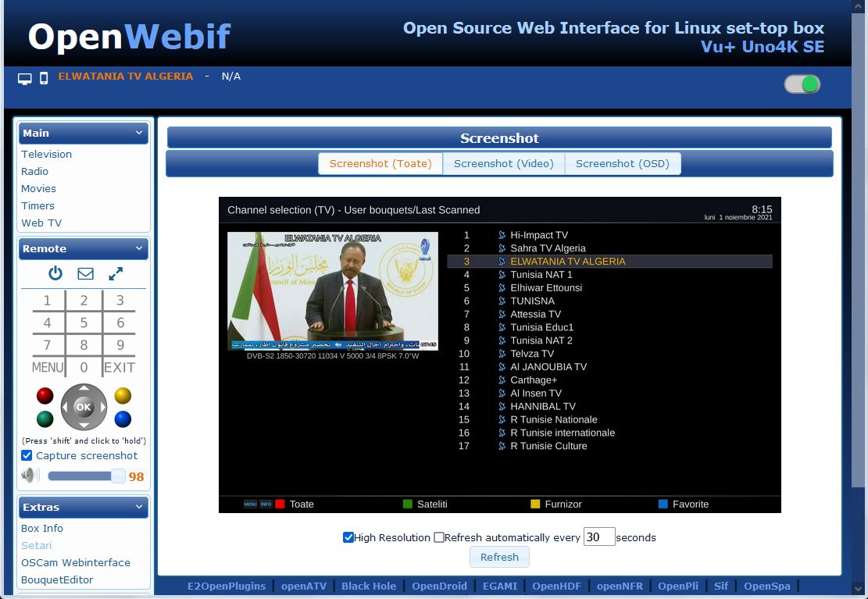Click the blue remote color button

point(123,419)
